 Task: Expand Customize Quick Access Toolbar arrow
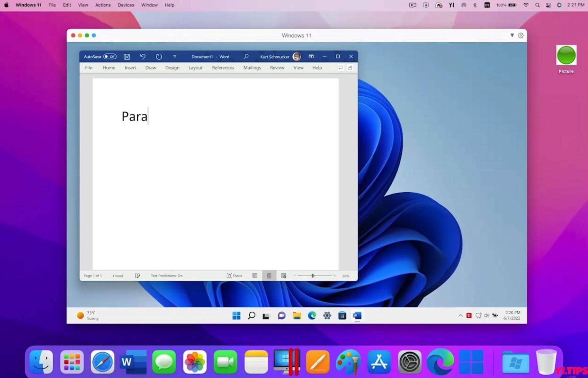[174, 56]
